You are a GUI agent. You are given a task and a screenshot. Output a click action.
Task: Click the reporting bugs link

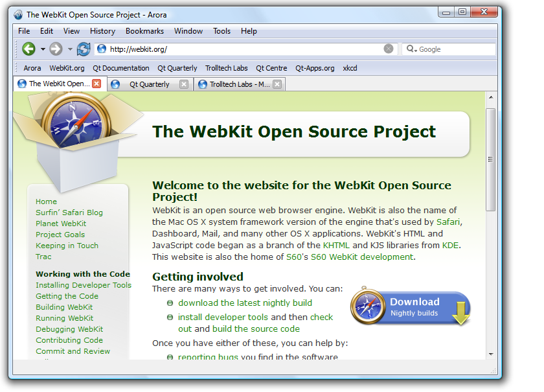coord(208,356)
